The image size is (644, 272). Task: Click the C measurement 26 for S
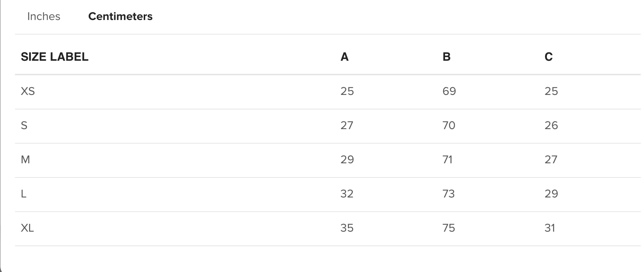pos(551,125)
